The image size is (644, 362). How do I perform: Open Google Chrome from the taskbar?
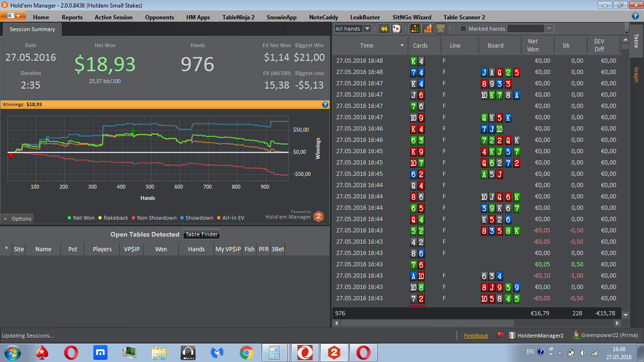246,352
